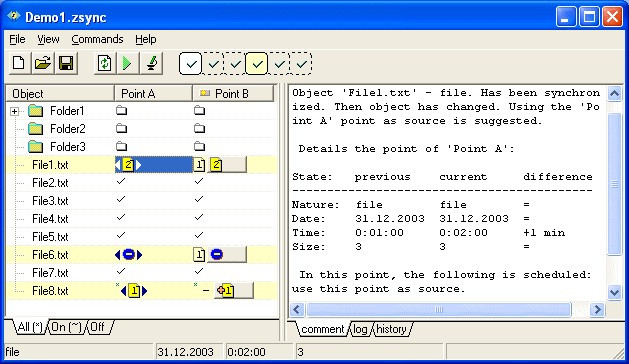The width and height of the screenshot is (629, 364).
Task: Select Folder1 in the object tree
Action: pyautogui.click(x=67, y=111)
